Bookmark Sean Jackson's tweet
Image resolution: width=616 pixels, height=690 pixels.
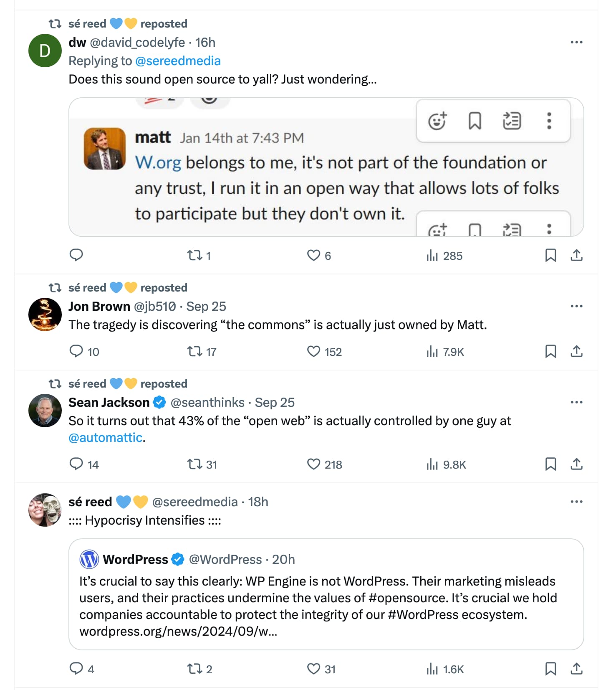[550, 464]
